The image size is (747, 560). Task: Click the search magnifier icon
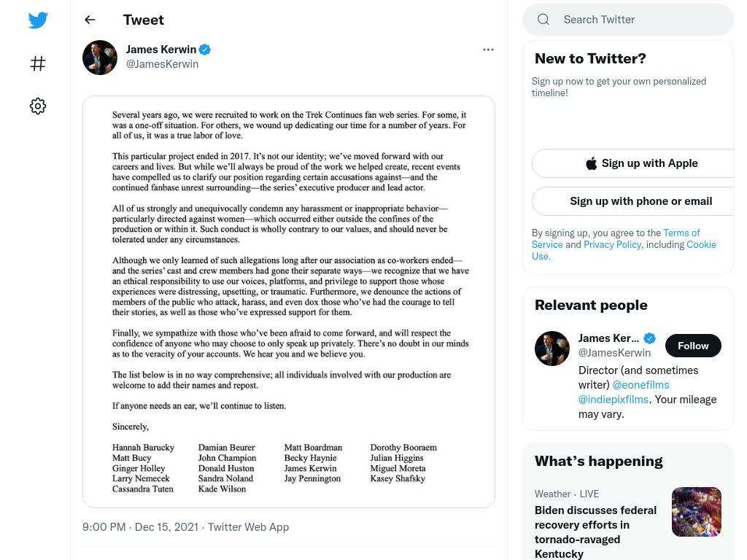[x=543, y=20]
